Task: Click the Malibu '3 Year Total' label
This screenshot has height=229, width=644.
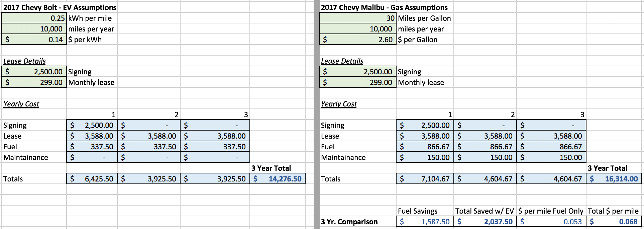Action: (608, 168)
